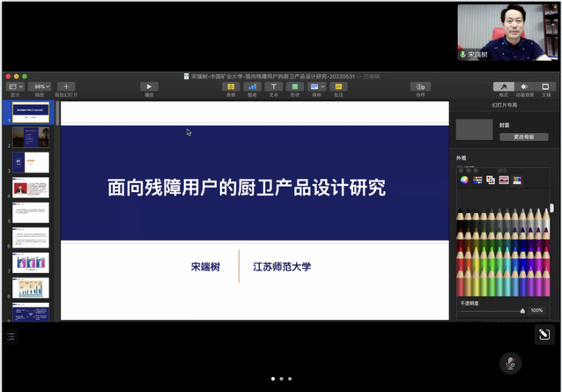Add a new slide with the plus button
The image size is (562, 392).
pos(66,86)
